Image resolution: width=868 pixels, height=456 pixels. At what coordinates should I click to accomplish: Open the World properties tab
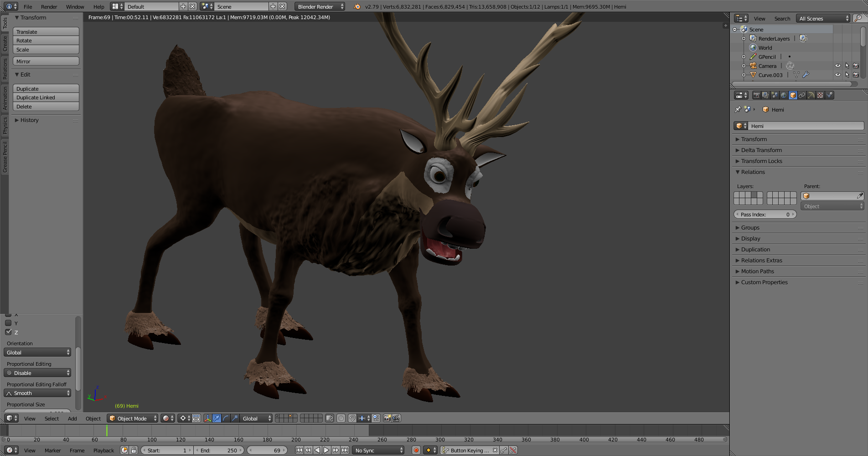click(x=784, y=95)
